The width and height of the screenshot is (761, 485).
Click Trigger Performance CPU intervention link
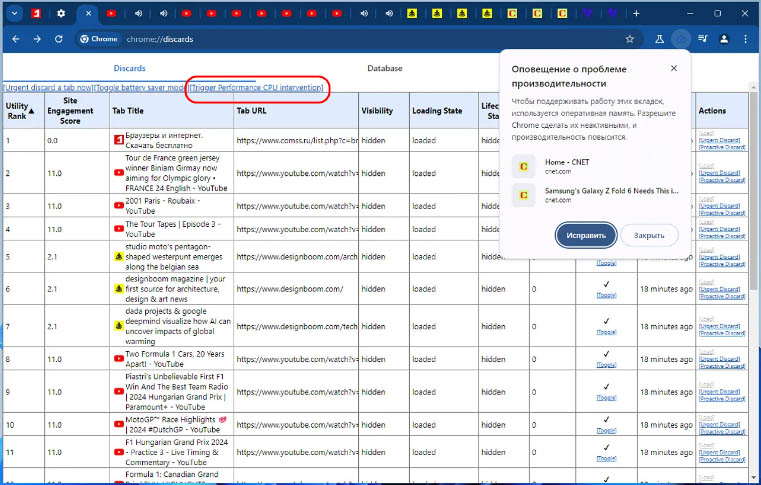tap(256, 87)
